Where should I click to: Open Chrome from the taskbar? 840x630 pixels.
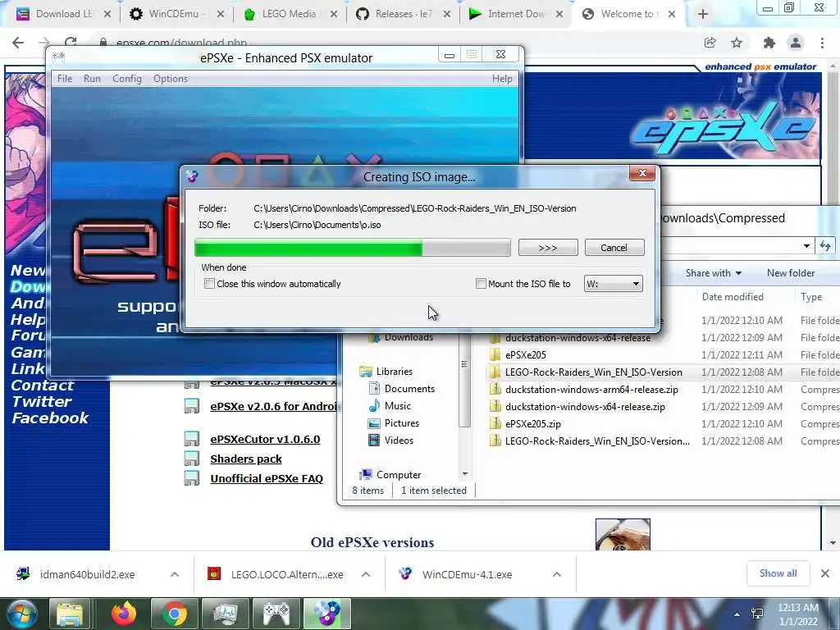[174, 614]
